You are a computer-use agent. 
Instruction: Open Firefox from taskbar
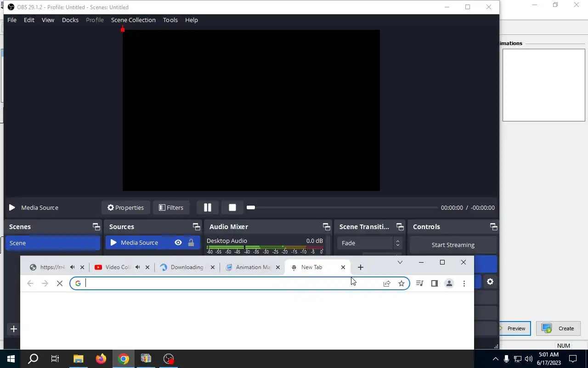(x=101, y=359)
